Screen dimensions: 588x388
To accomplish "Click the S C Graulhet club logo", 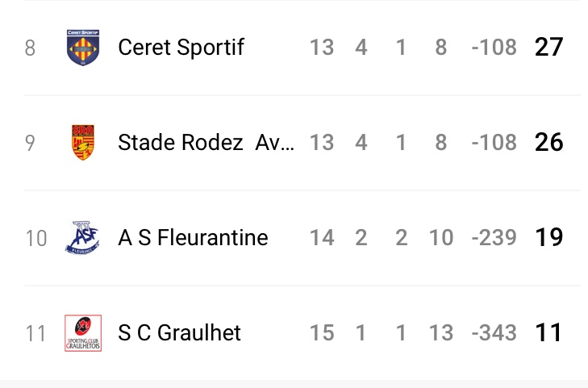I will [83, 333].
